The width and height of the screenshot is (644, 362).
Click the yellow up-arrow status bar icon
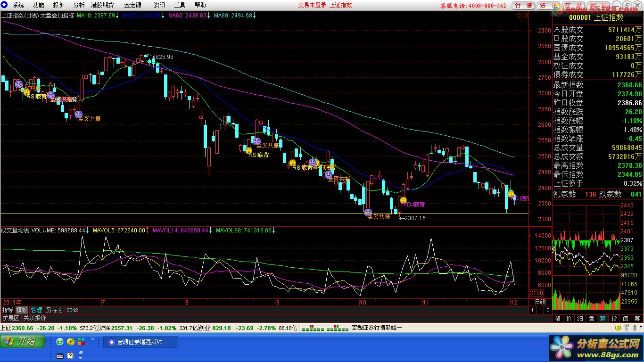tap(617, 328)
